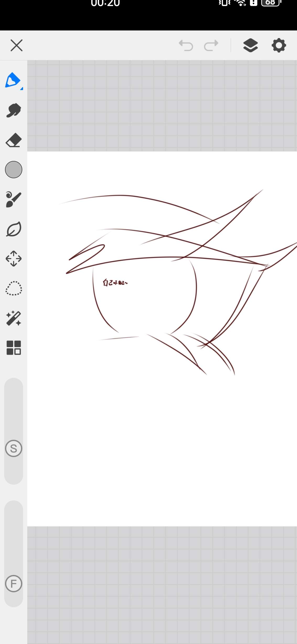
Task: Tap the paintbrush with dot icon
Action: point(14,200)
